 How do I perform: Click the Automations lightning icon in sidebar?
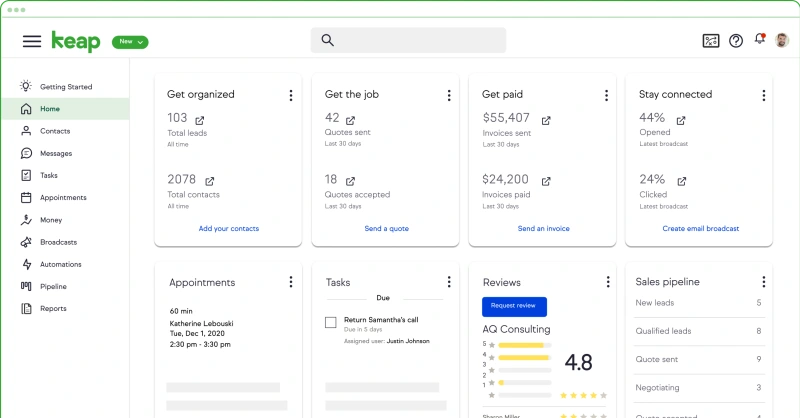26,264
